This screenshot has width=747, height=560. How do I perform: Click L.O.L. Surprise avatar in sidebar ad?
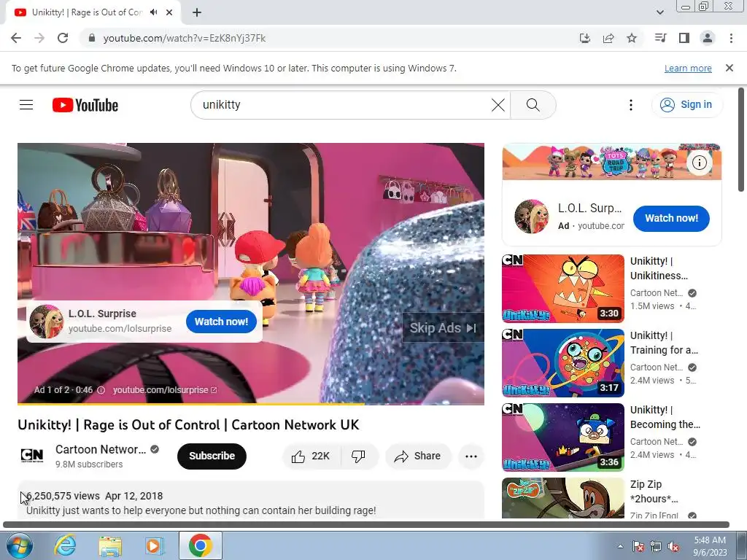532,217
